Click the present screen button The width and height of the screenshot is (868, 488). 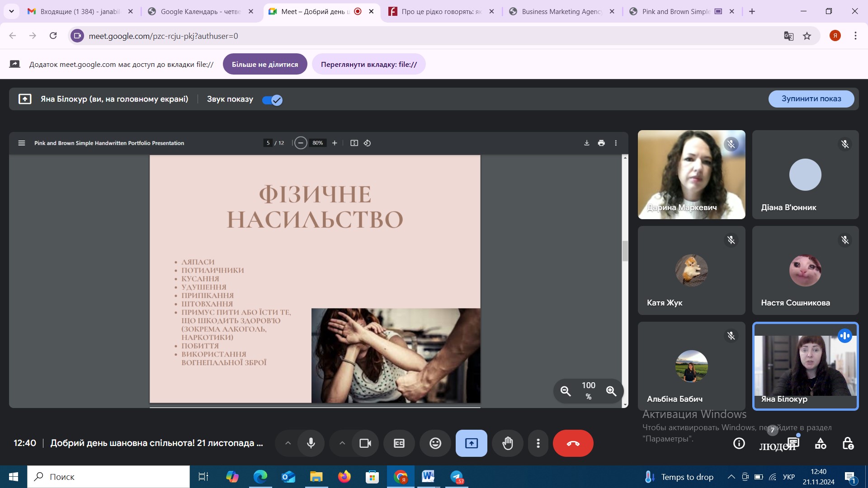pyautogui.click(x=472, y=443)
